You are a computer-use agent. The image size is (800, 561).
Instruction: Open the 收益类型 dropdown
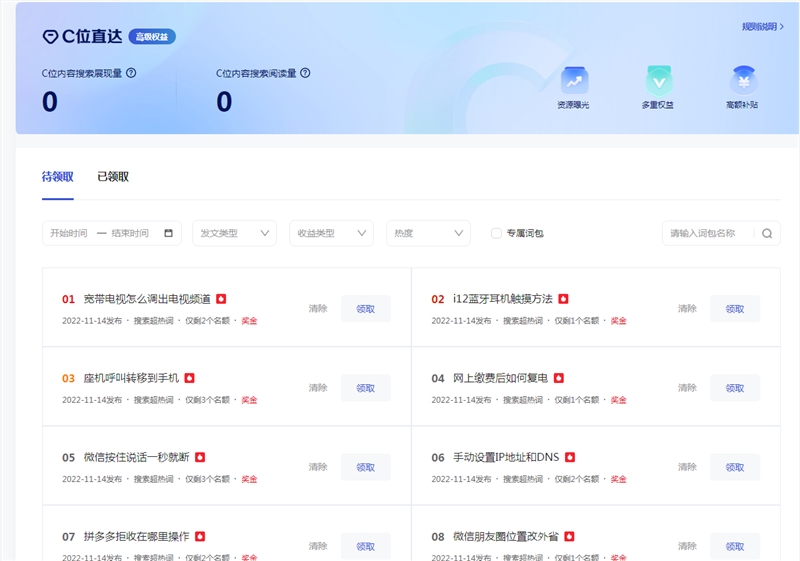pos(331,233)
